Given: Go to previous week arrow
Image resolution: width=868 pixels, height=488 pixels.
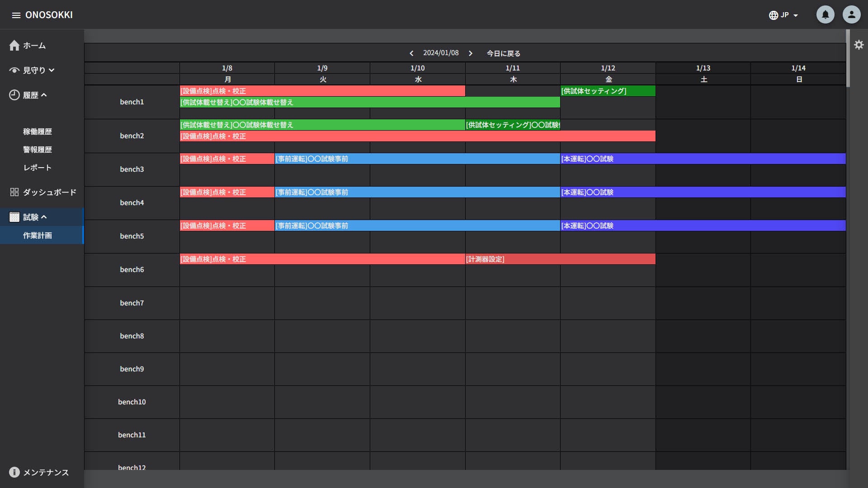Looking at the screenshot, I should [x=411, y=53].
